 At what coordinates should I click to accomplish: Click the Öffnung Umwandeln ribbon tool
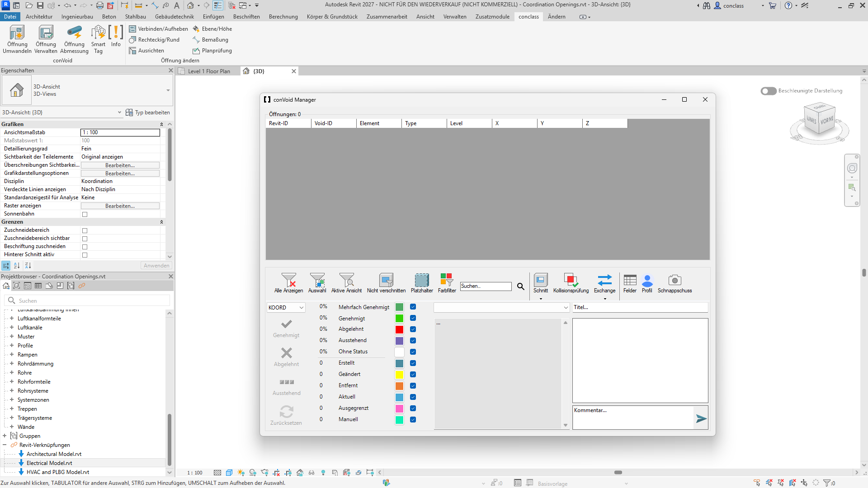coord(17,39)
